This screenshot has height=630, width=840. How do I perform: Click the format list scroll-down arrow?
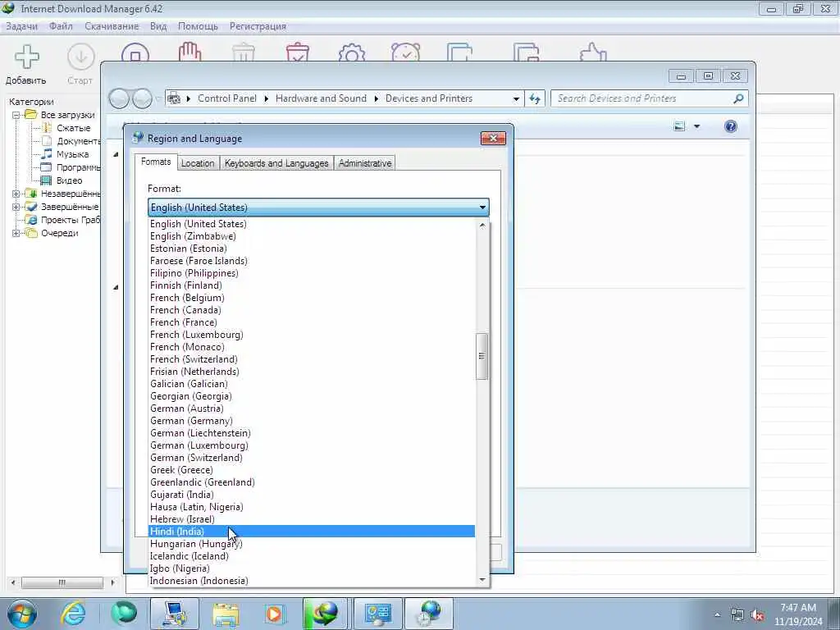pyautogui.click(x=482, y=580)
